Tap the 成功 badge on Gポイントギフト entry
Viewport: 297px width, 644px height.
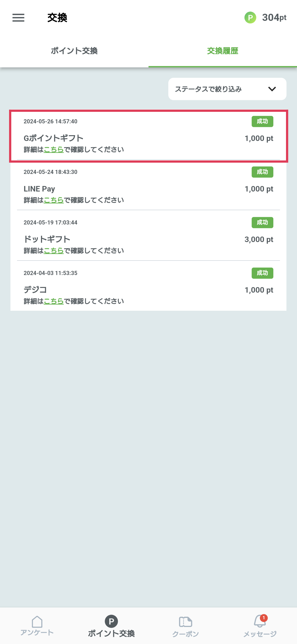pyautogui.click(x=262, y=121)
